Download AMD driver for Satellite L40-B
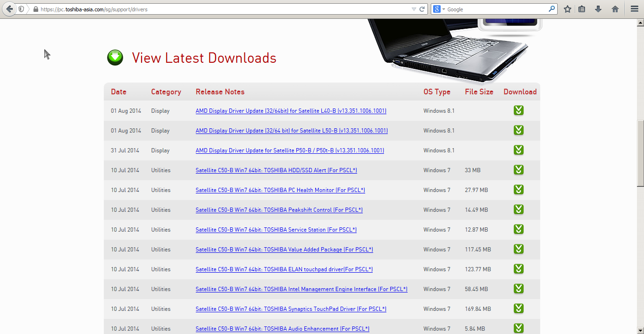The width and height of the screenshot is (644, 334). coord(519,110)
